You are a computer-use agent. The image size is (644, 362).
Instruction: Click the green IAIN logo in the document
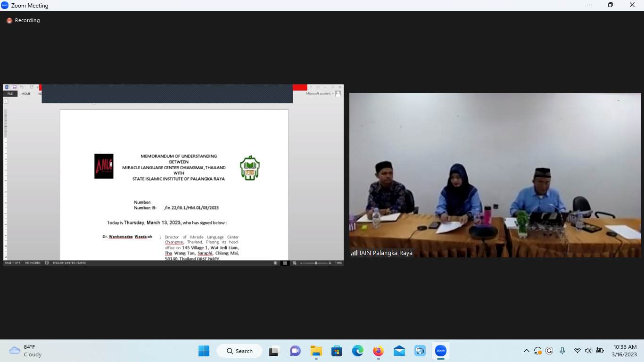(250, 168)
